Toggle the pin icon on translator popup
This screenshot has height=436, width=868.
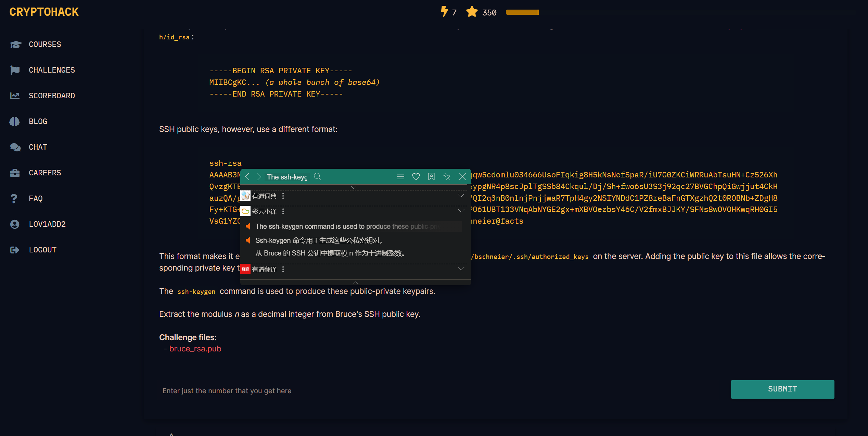click(447, 177)
